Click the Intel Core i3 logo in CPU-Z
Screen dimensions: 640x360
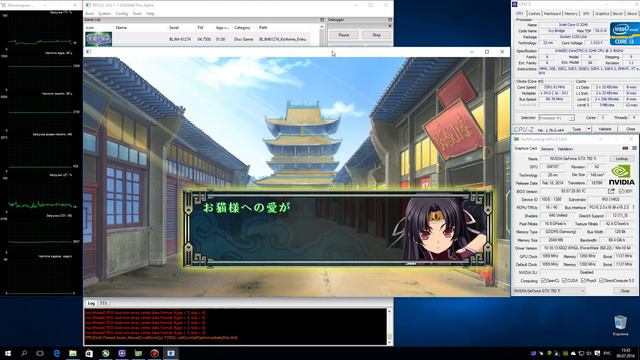point(624,33)
